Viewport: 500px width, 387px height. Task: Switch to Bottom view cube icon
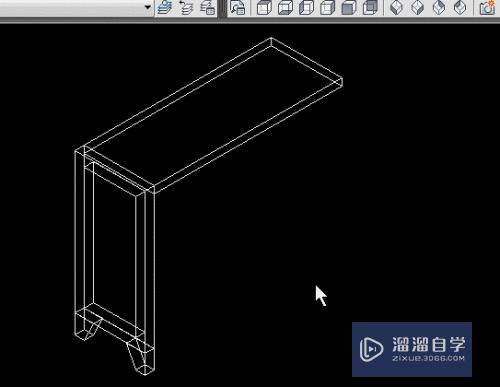coord(285,8)
